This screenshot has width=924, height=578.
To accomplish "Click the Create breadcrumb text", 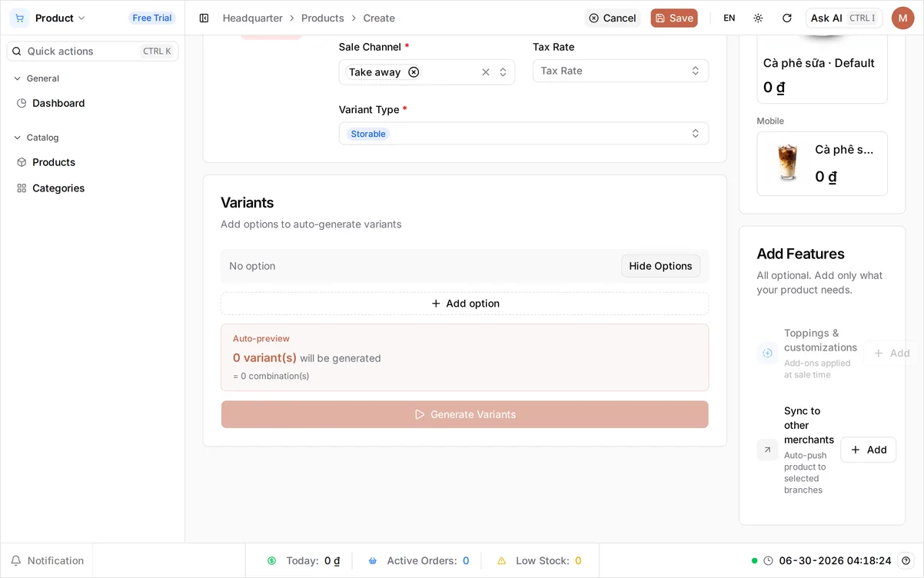I will (x=379, y=18).
